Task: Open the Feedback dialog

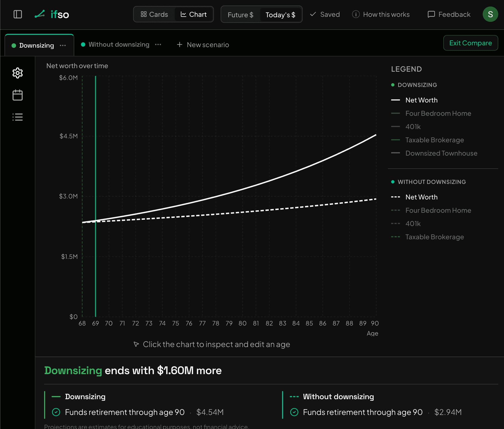Action: coord(449,14)
